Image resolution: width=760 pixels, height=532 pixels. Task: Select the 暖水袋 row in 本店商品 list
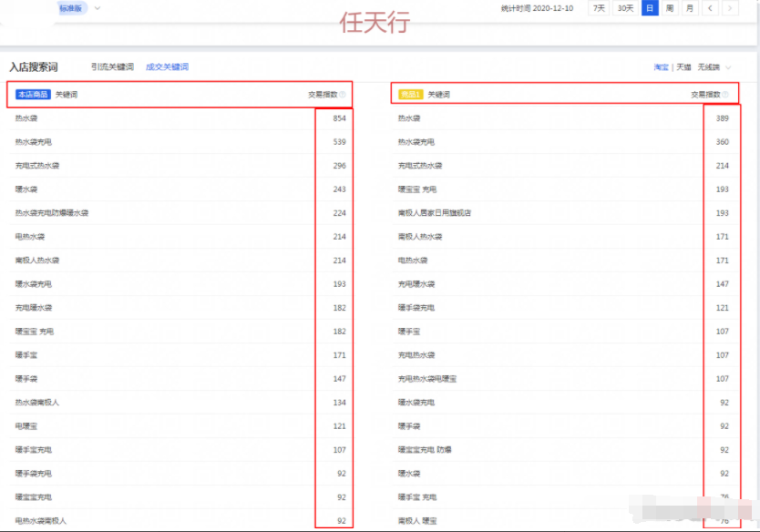pyautogui.click(x=180, y=189)
